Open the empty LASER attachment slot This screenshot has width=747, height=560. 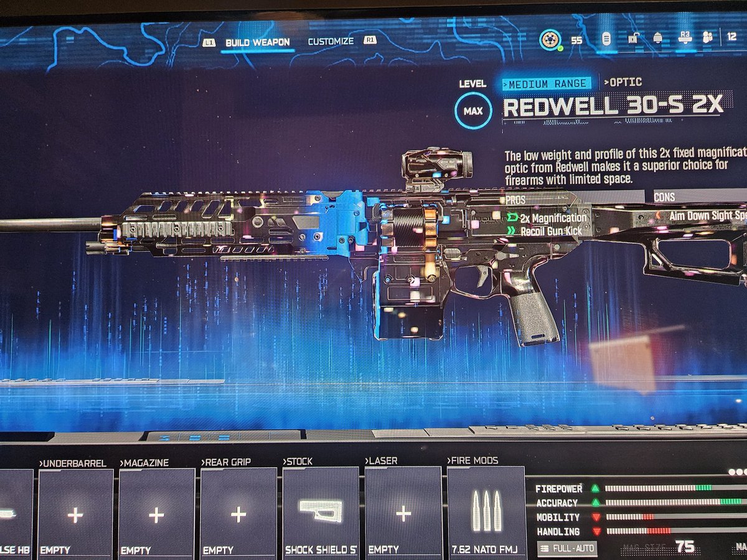coord(403,513)
